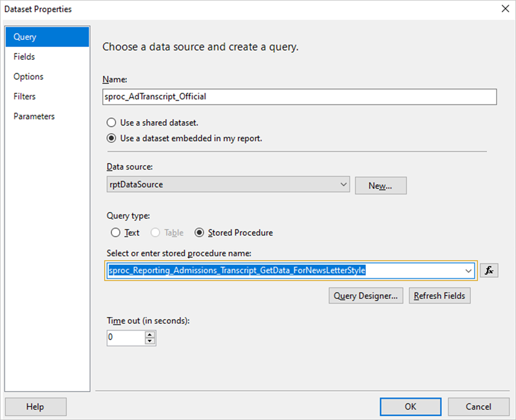Open the stored procedure name dropdown

468,271
